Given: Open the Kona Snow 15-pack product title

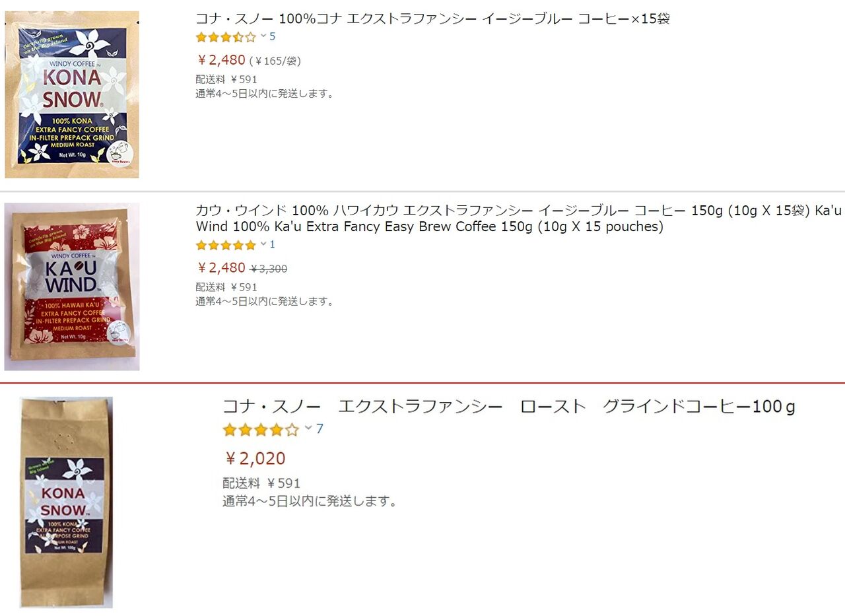Looking at the screenshot, I should coord(433,18).
